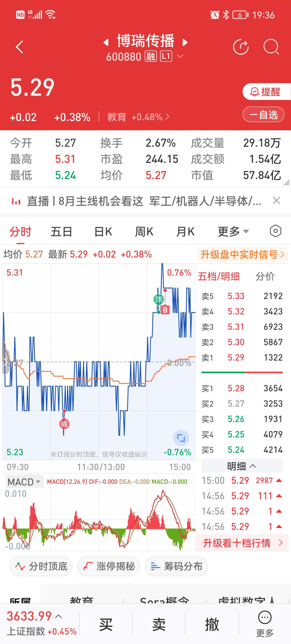Viewport: 291px width, 644px height.
Task: Tap the 顶 top signal marker
Action: tap(159, 299)
